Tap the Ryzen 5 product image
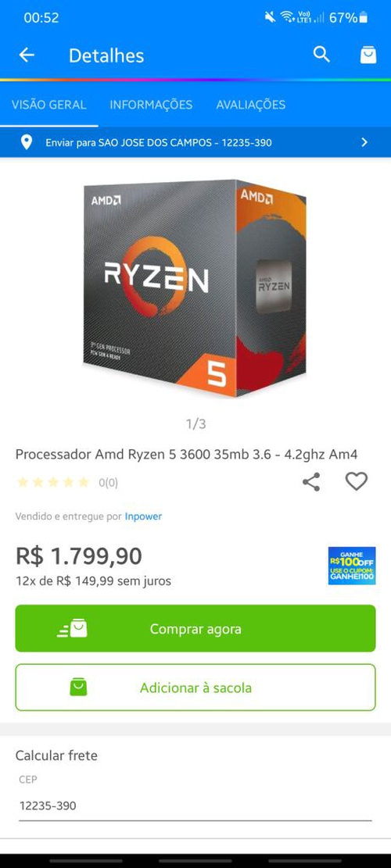The width and height of the screenshot is (391, 868). [x=195, y=288]
